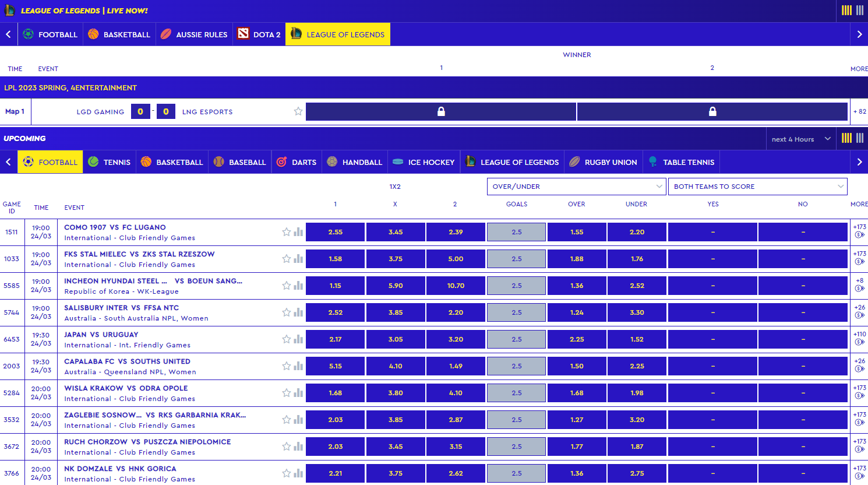Open Wisla Krakow vs Odra Opole event page

(126, 388)
